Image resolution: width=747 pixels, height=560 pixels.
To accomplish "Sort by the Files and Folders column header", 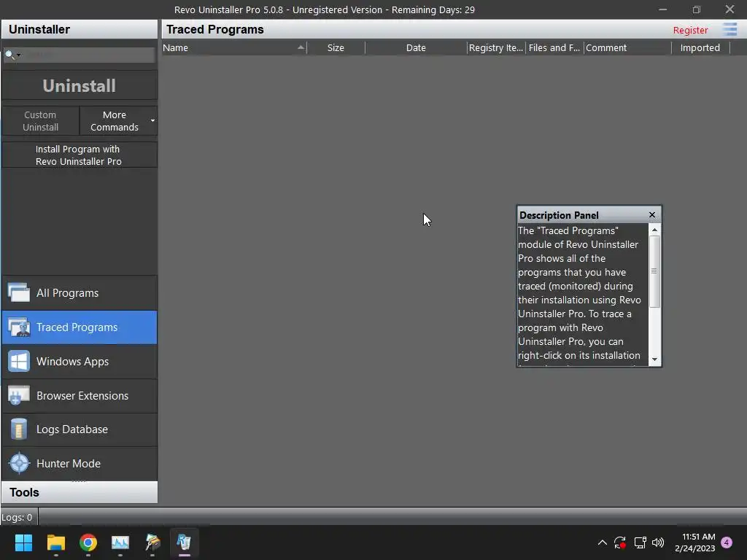I will click(x=554, y=47).
